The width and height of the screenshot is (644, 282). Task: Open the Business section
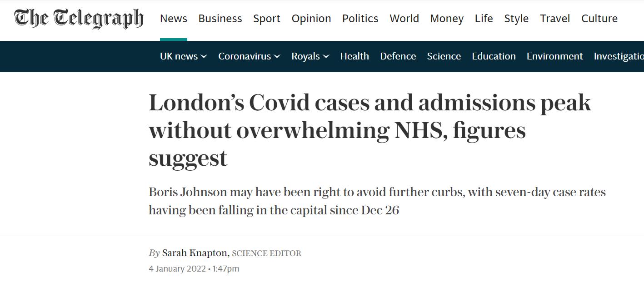(x=220, y=19)
